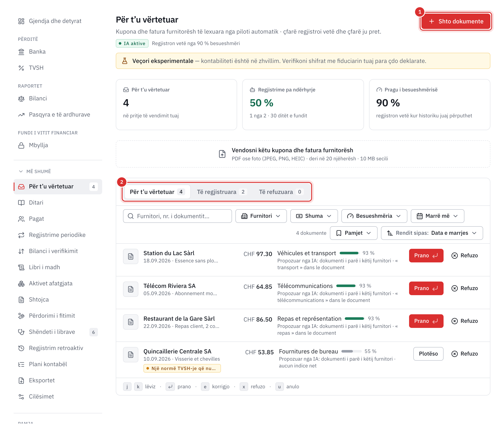Open the Besueshmëria filter dropdown
Image resolution: width=504 pixels, height=444 pixels.
pos(374,216)
